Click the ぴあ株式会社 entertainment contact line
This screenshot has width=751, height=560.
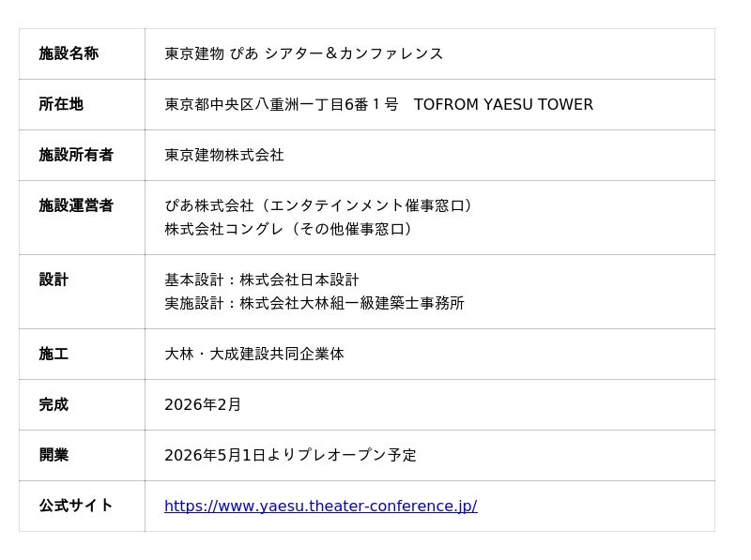click(319, 205)
